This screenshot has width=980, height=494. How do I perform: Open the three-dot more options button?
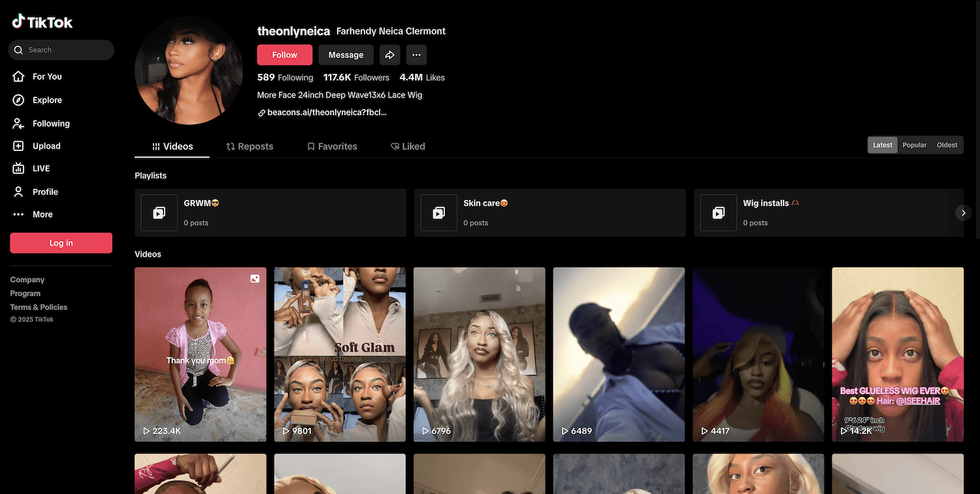tap(416, 55)
